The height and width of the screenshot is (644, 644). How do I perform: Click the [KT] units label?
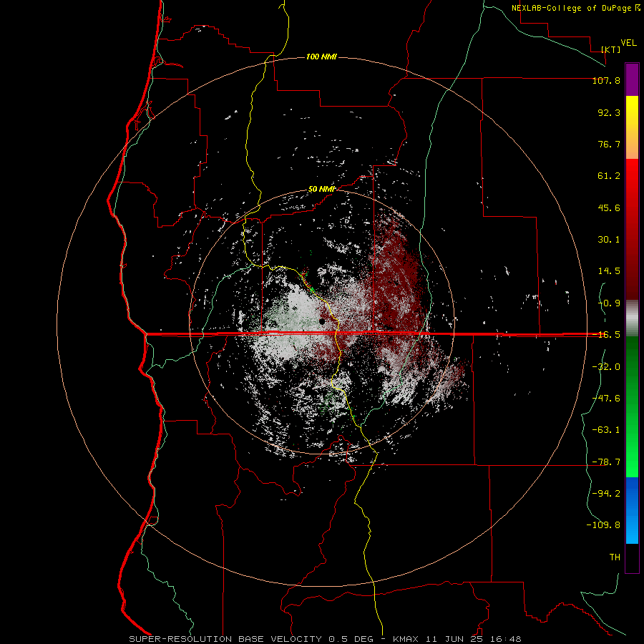pyautogui.click(x=611, y=49)
